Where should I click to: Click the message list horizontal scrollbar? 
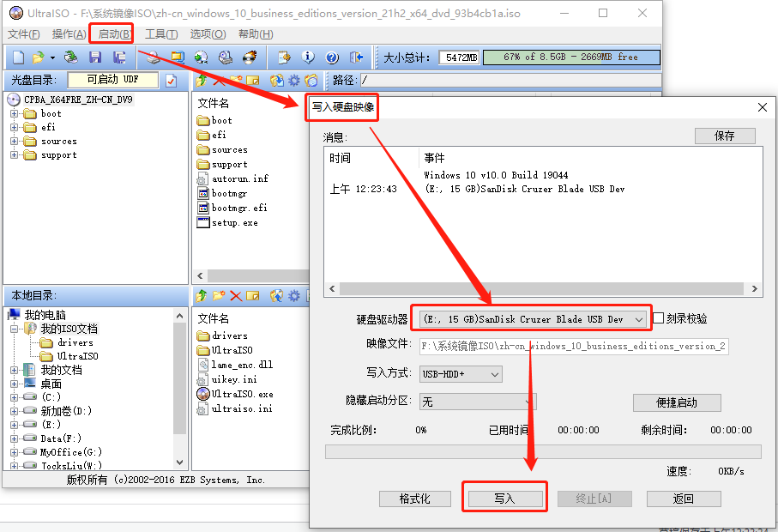543,289
